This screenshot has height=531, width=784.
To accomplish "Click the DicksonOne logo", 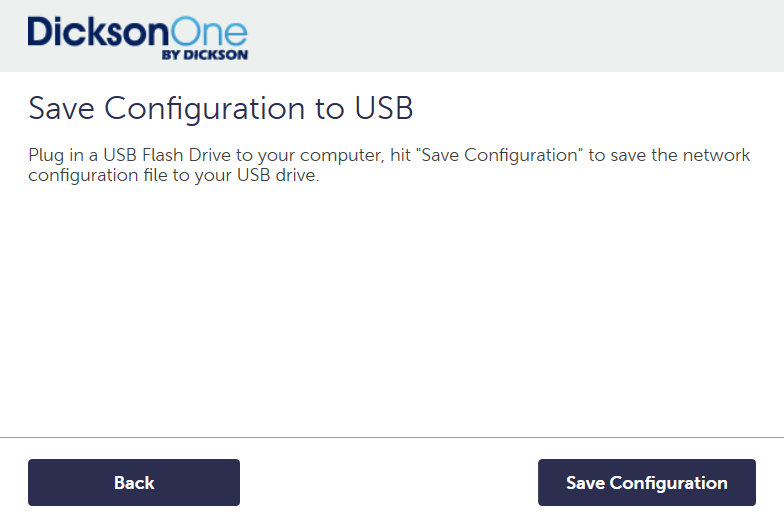I will tap(138, 37).
